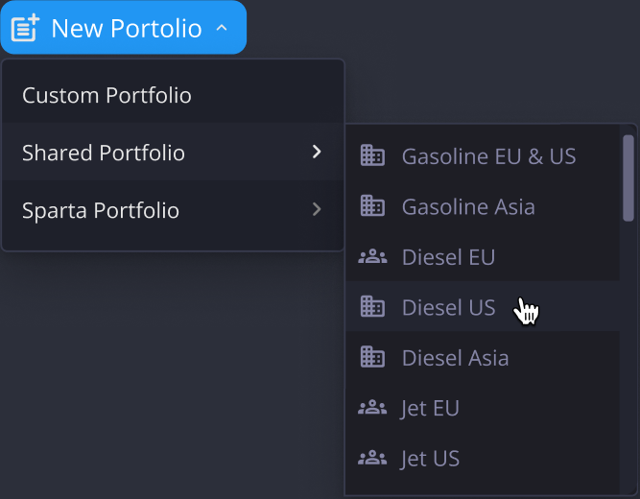Choose the Jet EU portfolio text
This screenshot has height=499, width=640.
click(x=430, y=408)
